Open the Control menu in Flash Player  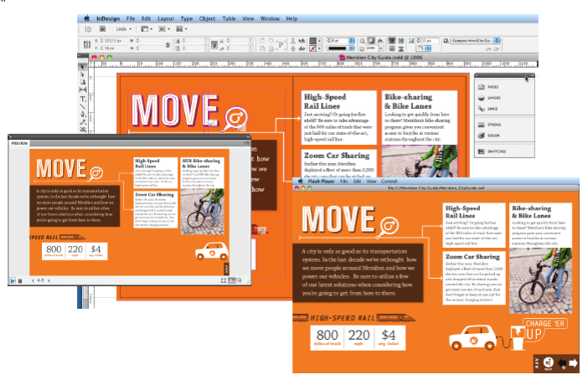pyautogui.click(x=389, y=181)
